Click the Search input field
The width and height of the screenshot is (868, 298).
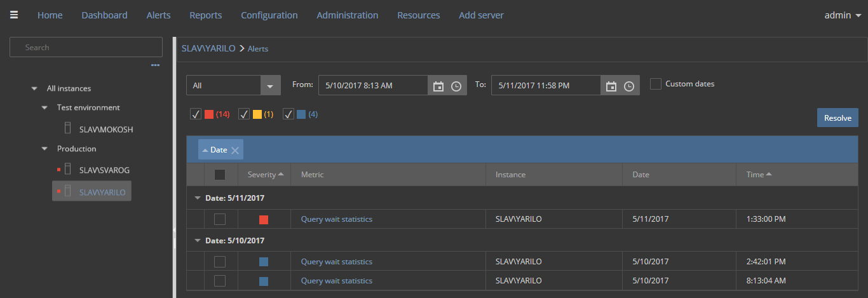pos(86,47)
